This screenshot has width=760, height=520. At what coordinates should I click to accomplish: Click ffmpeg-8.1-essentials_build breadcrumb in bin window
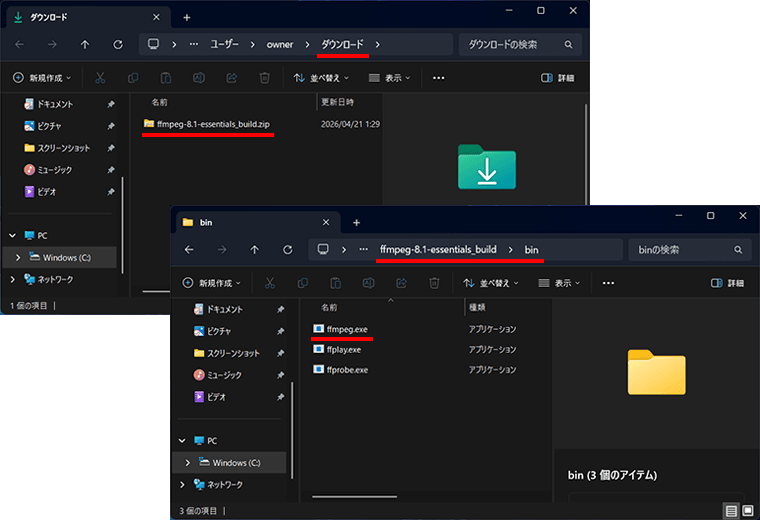(x=438, y=250)
